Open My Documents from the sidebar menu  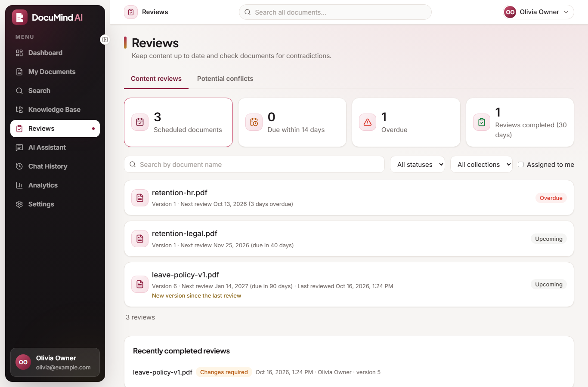(55, 72)
